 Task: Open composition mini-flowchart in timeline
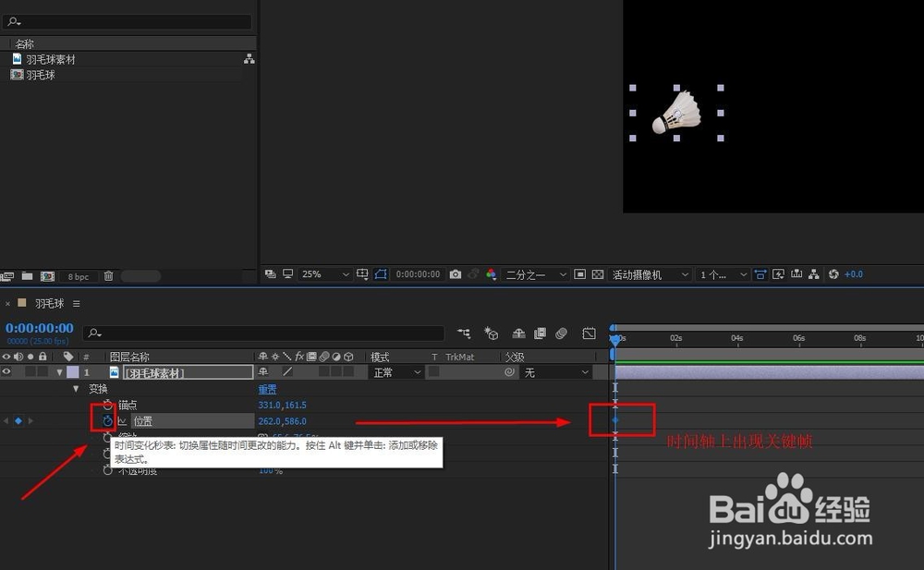pos(464,334)
